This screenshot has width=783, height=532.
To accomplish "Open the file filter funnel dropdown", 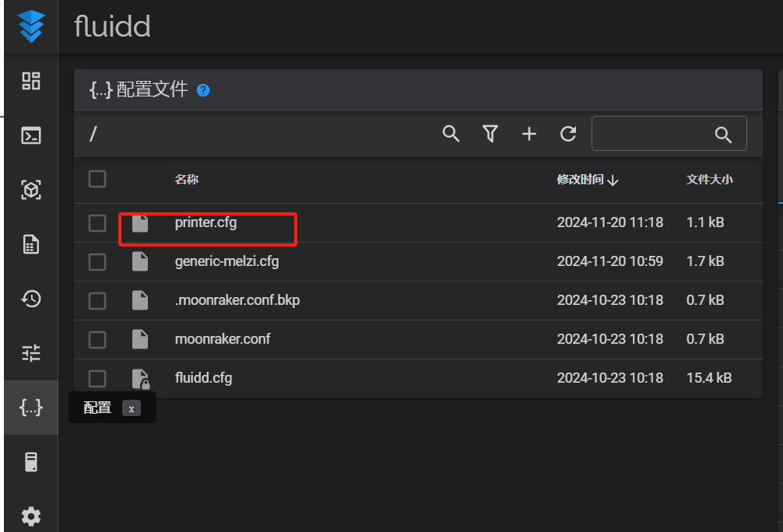I will [x=490, y=134].
